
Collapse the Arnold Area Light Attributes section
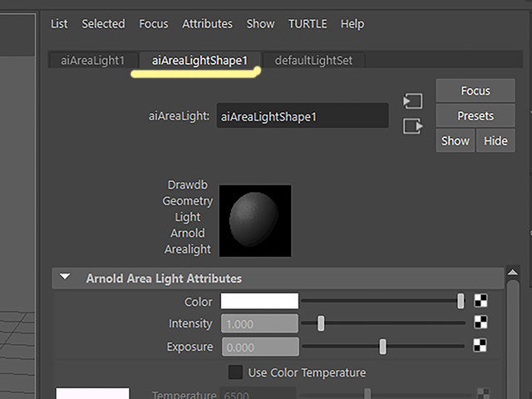pos(65,277)
